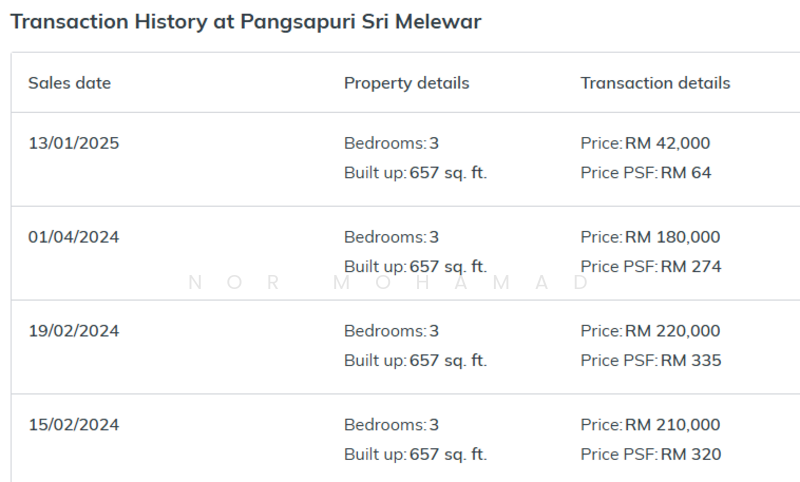Click the Price PSF RM 64 entry

click(x=646, y=173)
